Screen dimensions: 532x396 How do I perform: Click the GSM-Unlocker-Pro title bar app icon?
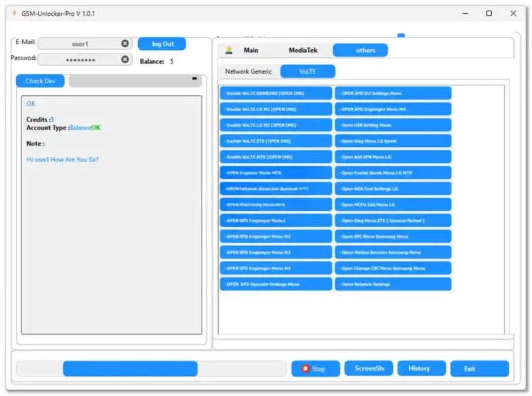15,13
